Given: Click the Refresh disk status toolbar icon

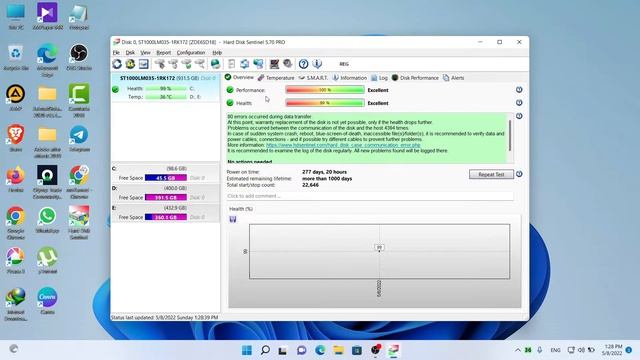Looking at the screenshot, I should coord(117,64).
